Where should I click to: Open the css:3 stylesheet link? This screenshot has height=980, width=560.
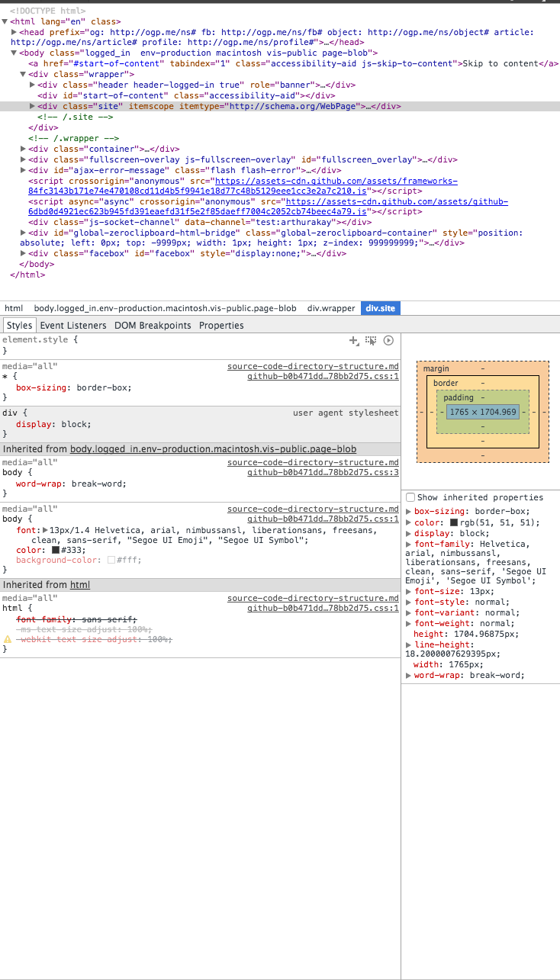tap(323, 473)
